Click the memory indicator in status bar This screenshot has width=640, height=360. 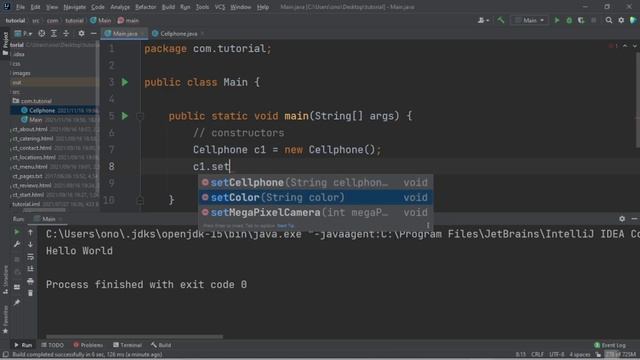pos(621,354)
